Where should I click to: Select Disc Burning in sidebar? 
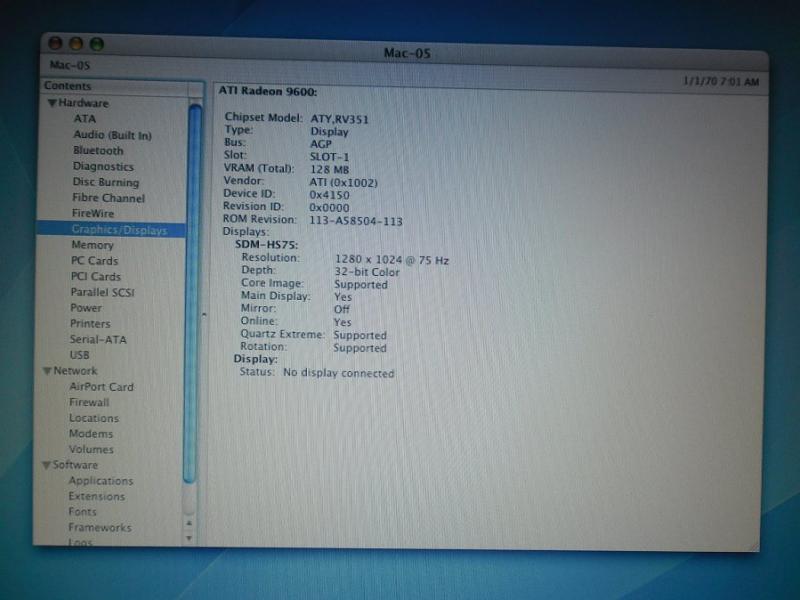(105, 182)
